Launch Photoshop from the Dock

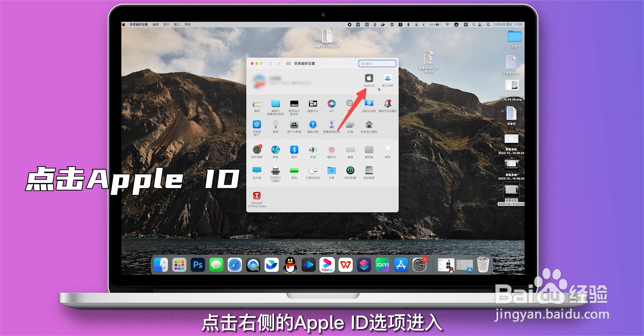[x=198, y=265]
